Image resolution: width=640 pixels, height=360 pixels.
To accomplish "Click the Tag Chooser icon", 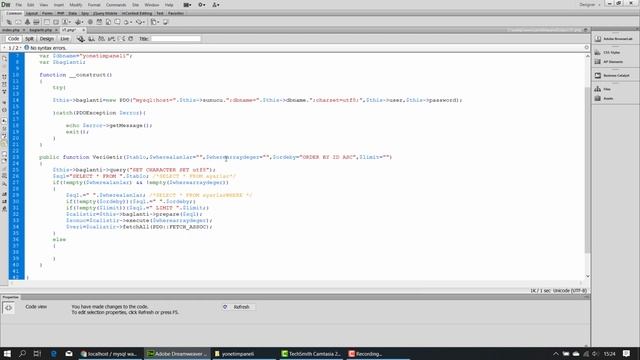I will click(x=165, y=22).
